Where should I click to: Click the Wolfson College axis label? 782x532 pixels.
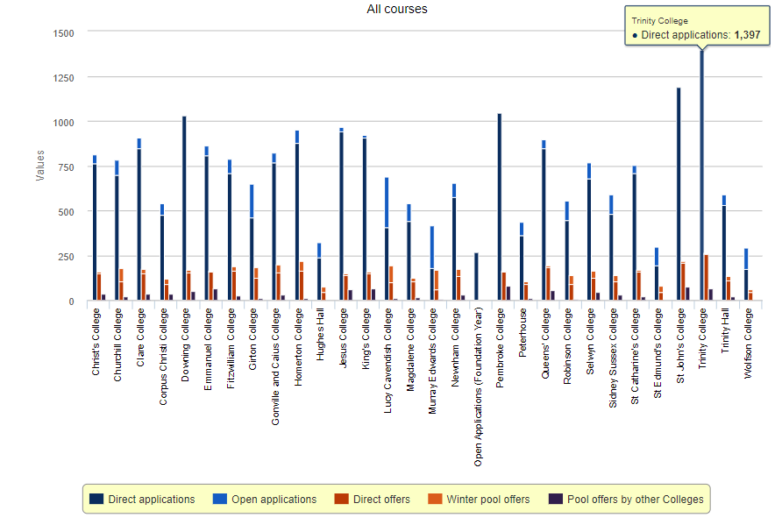point(748,343)
